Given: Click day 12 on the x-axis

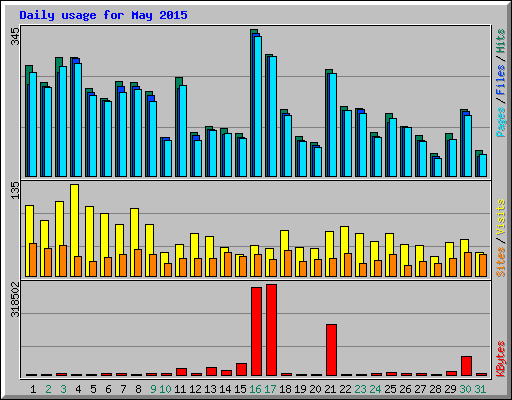Looking at the screenshot, I should (x=195, y=389).
